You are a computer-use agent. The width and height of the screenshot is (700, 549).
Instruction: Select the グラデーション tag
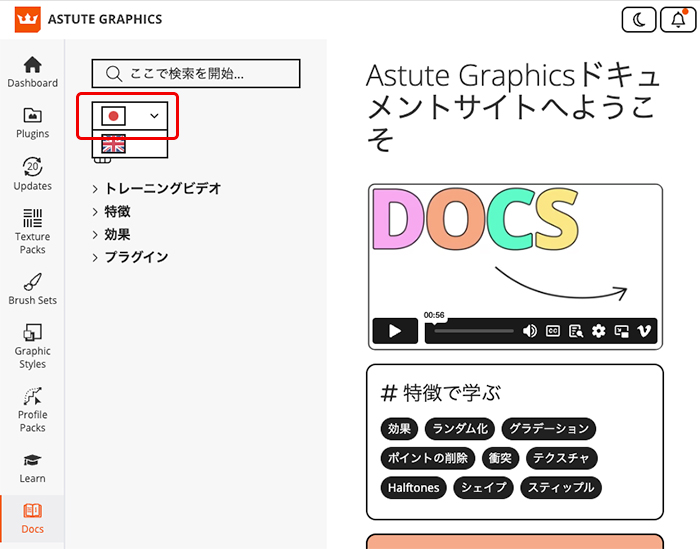coord(549,429)
